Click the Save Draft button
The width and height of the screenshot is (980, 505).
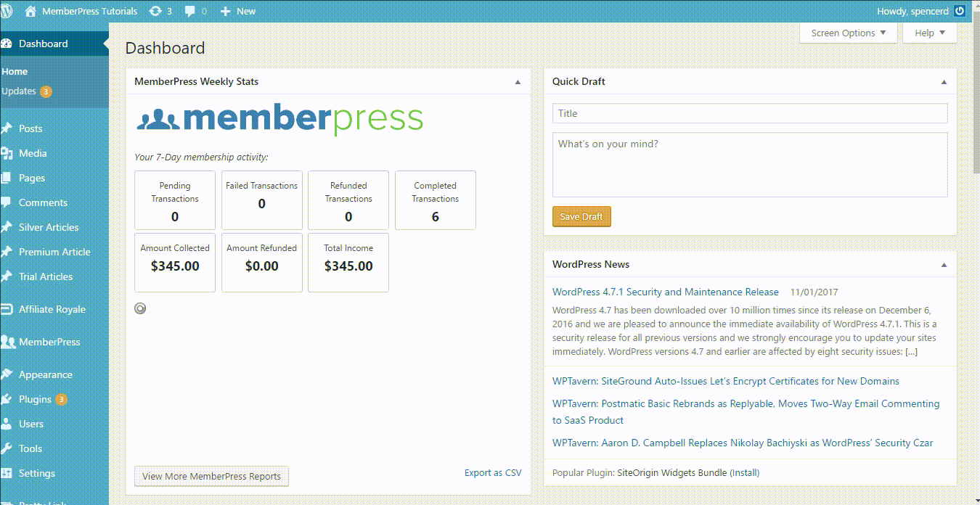(x=581, y=217)
